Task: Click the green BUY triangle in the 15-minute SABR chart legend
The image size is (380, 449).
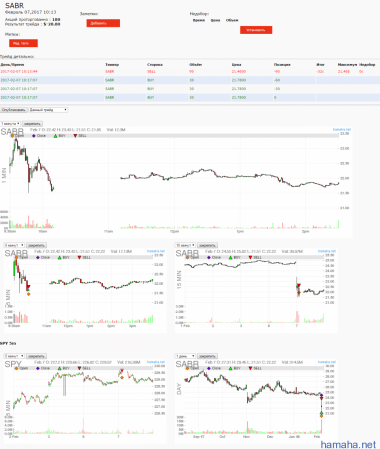Action: click(x=230, y=257)
